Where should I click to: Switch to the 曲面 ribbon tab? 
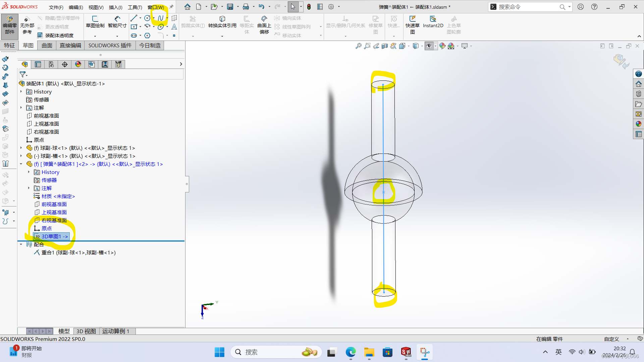coord(47,46)
